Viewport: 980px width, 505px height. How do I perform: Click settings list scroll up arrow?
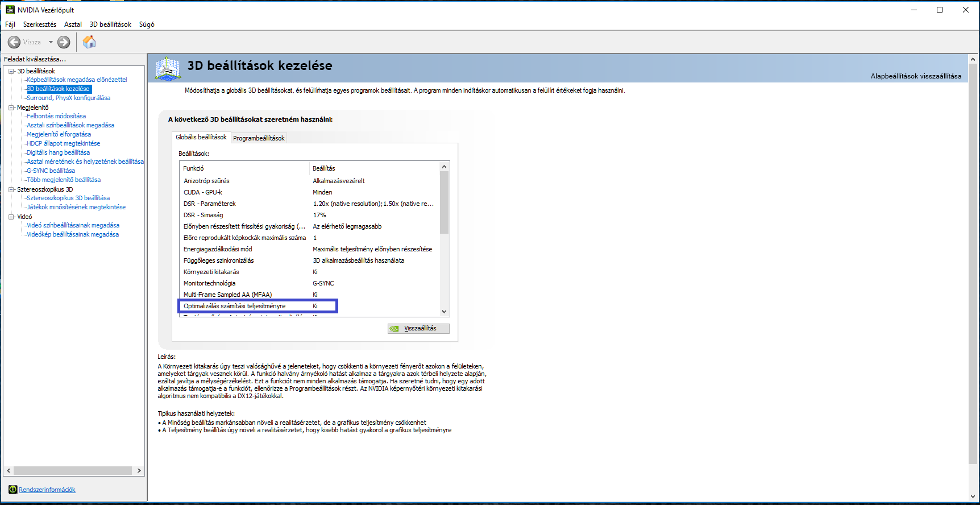point(445,167)
